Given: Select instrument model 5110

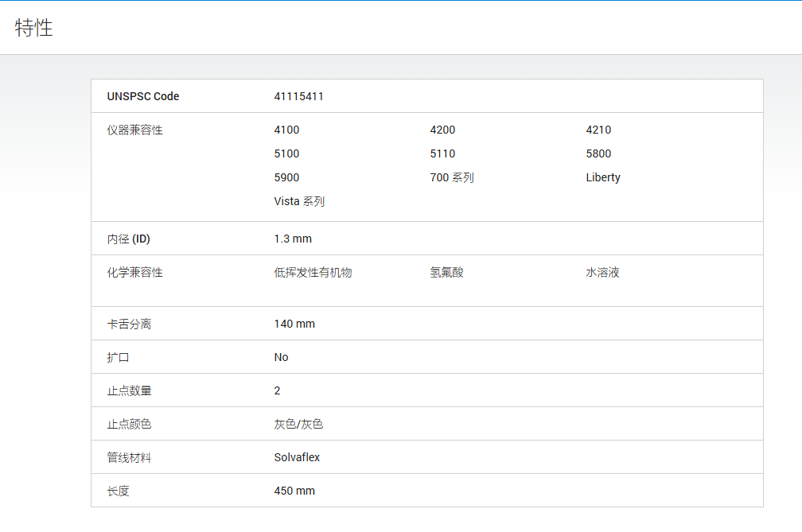Looking at the screenshot, I should pos(442,153).
